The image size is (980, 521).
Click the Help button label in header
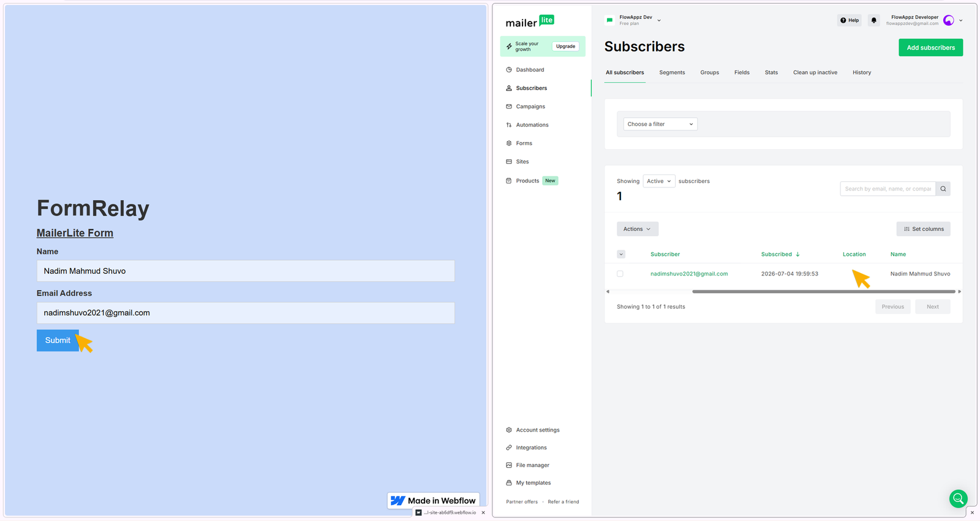point(853,20)
